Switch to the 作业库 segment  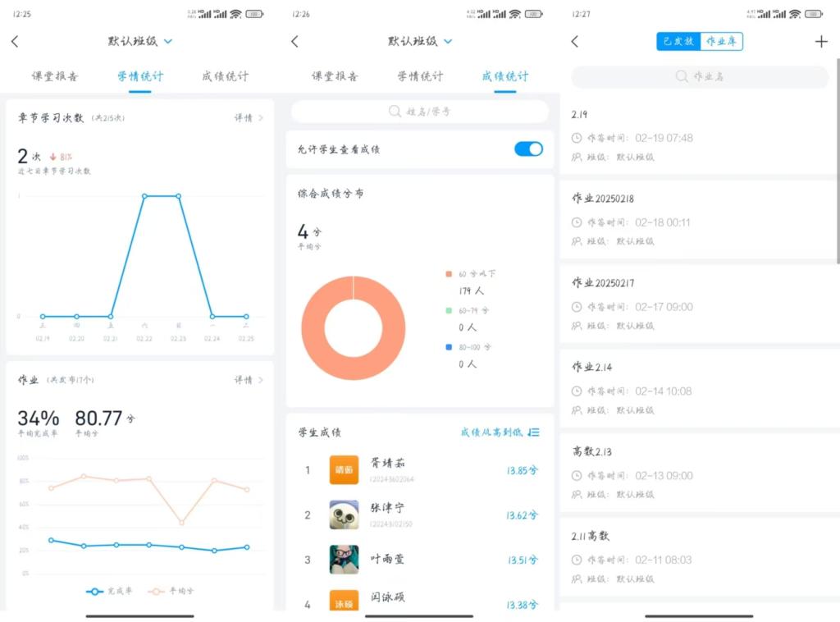[x=722, y=42]
